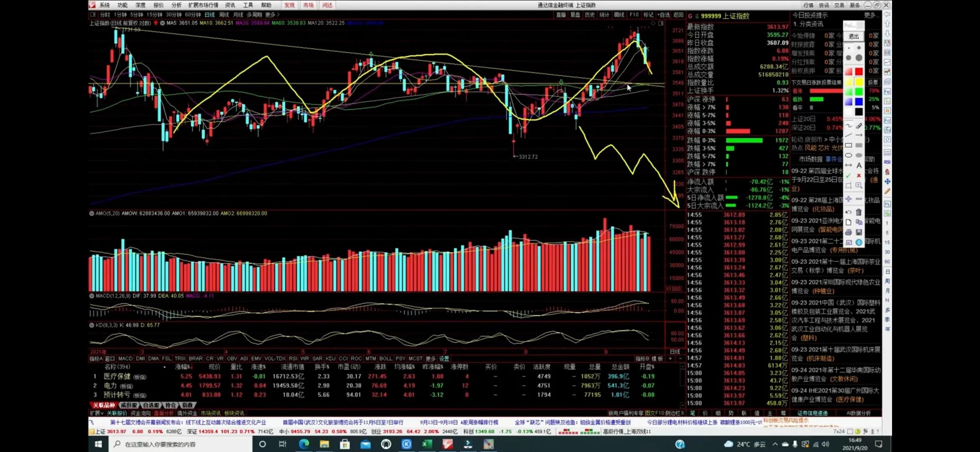The image size is (980, 452).
Task: Toggle the panel icon left of 分时
Action: click(93, 15)
